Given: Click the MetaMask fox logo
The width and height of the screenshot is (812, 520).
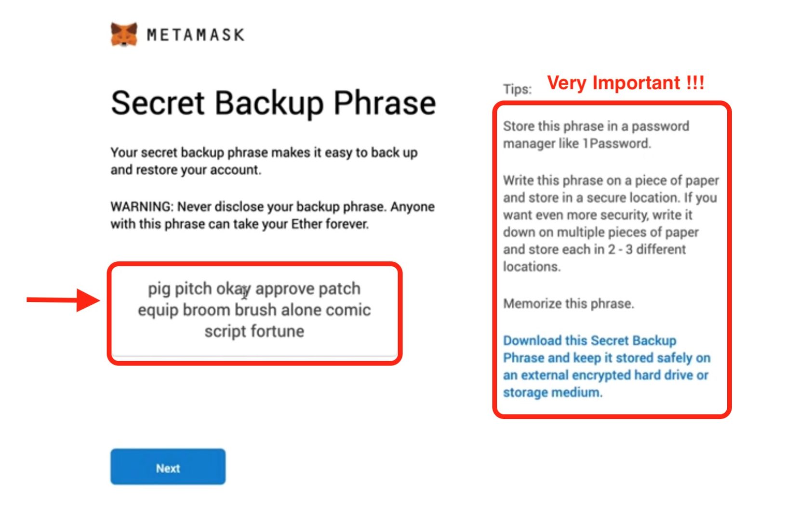Looking at the screenshot, I should click(124, 34).
